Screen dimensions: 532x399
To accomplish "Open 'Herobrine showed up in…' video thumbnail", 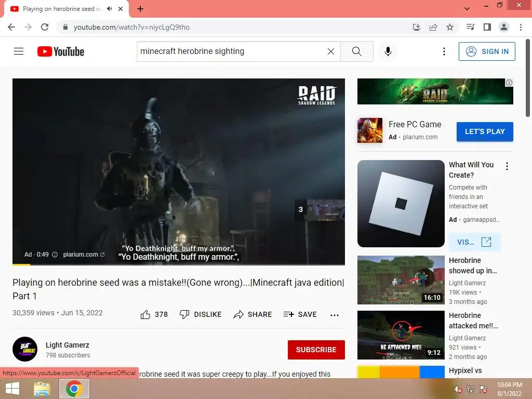I will coord(401,280).
